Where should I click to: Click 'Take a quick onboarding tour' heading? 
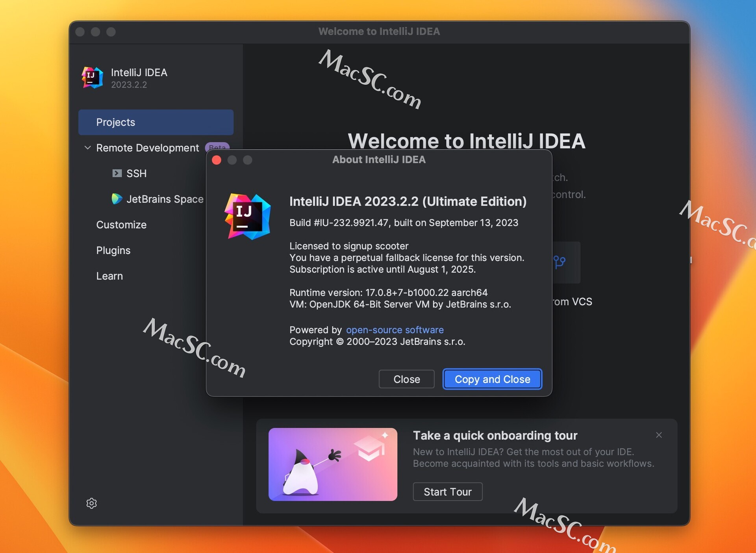click(495, 435)
